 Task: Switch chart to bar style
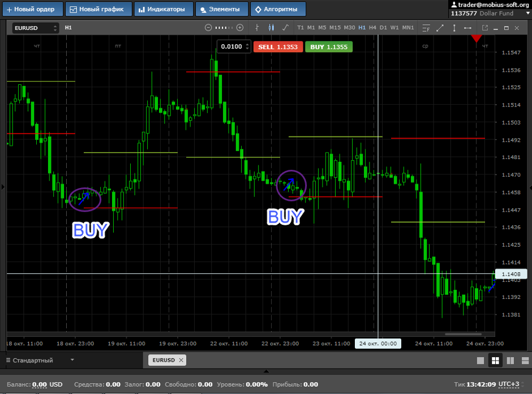(x=257, y=28)
